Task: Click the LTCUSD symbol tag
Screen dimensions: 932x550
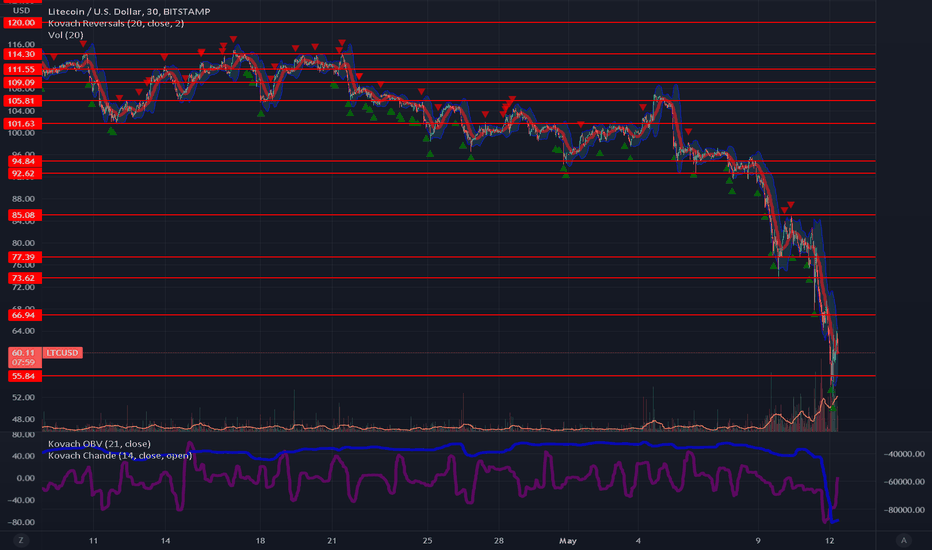Action: pos(62,353)
